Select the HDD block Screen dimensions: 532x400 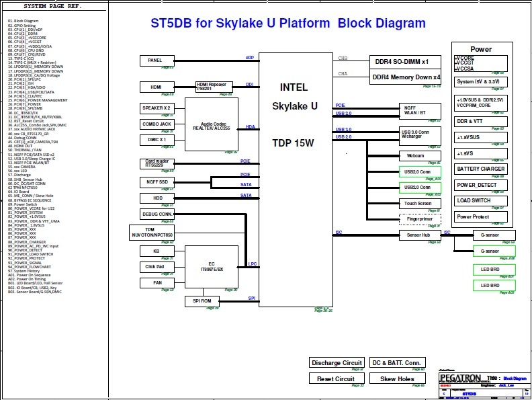(x=157, y=198)
